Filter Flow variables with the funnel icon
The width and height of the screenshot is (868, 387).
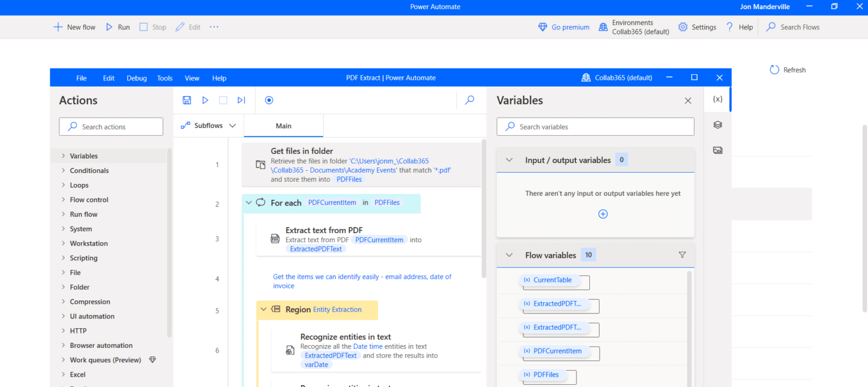682,255
